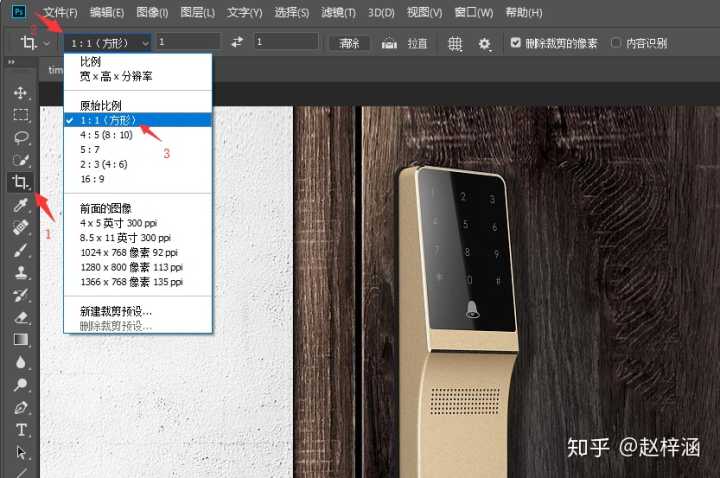Activate the Crop tool in the toolbar
The image size is (720, 478).
click(20, 182)
